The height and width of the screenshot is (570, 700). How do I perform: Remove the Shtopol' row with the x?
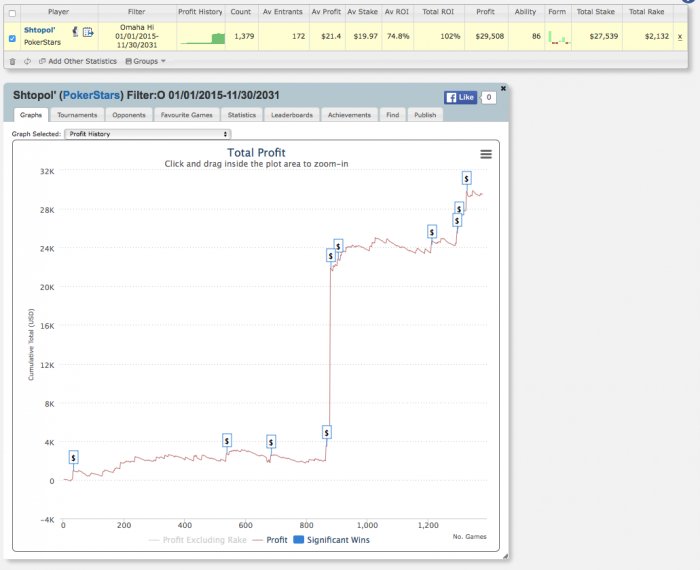coord(680,36)
